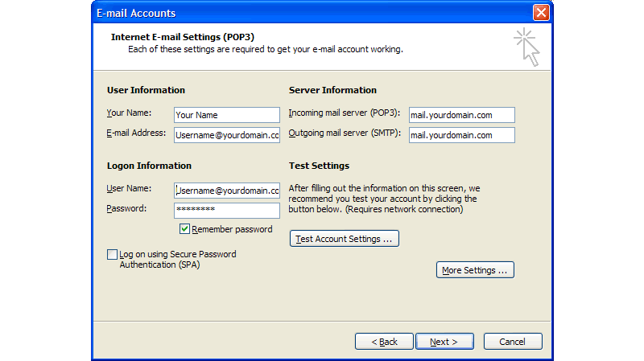Click the 'Incoming mail server (POP3):' label

click(x=345, y=113)
